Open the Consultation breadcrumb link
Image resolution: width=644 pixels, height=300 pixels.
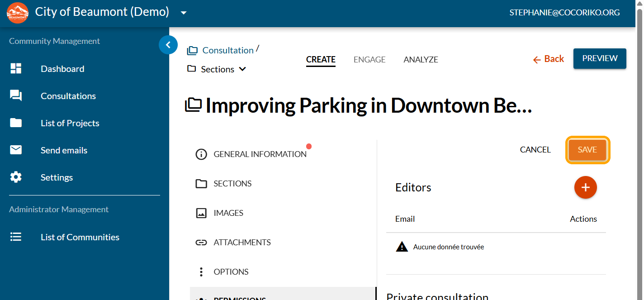[227, 50]
